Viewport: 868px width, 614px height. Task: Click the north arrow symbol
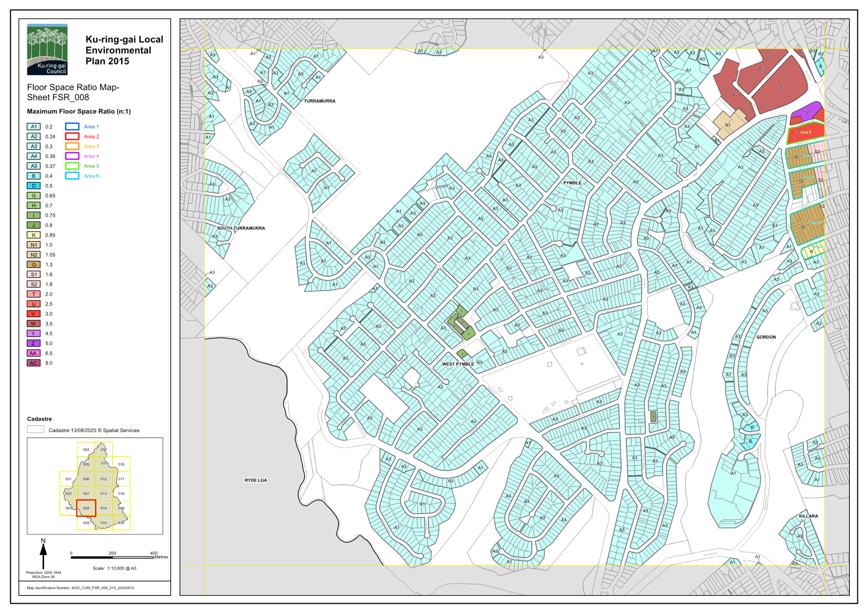(x=43, y=555)
